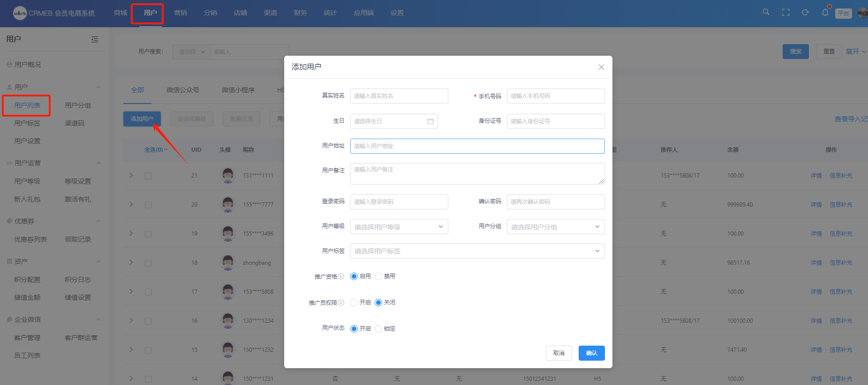The width and height of the screenshot is (868, 385).
Task: Open the notification bell
Action: 825,13
